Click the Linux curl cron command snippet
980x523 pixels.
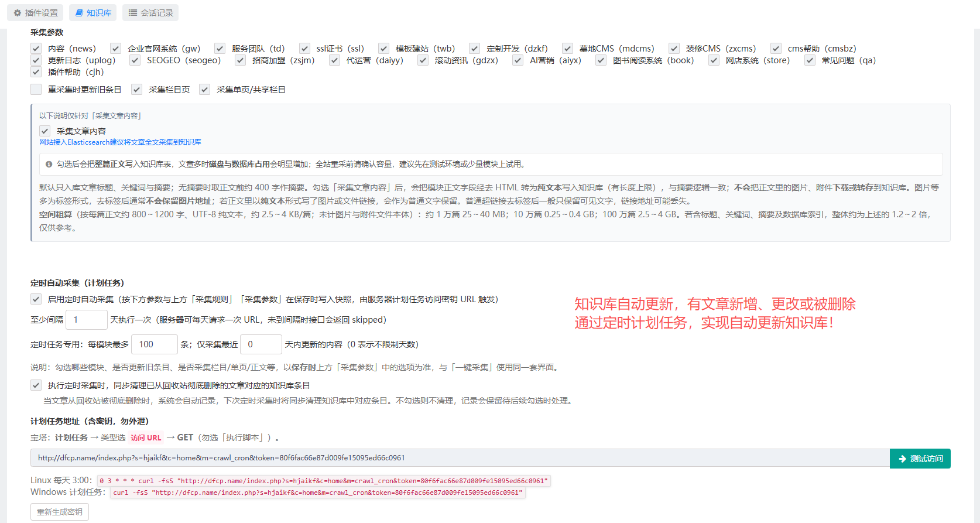pos(324,481)
